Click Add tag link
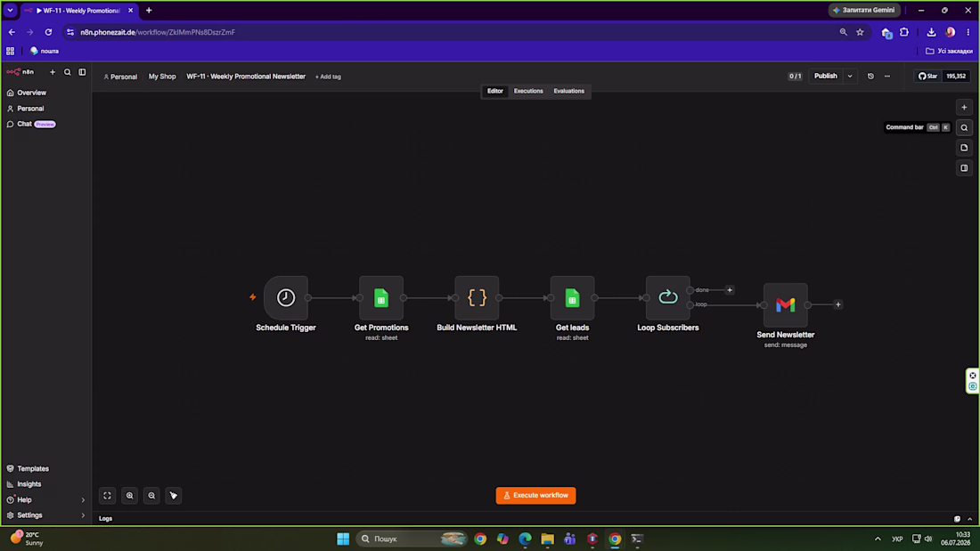This screenshot has width=980, height=551. coord(328,77)
